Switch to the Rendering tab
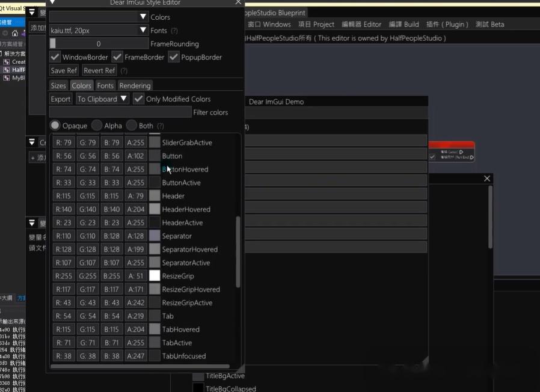The height and width of the screenshot is (392, 540). 135,85
